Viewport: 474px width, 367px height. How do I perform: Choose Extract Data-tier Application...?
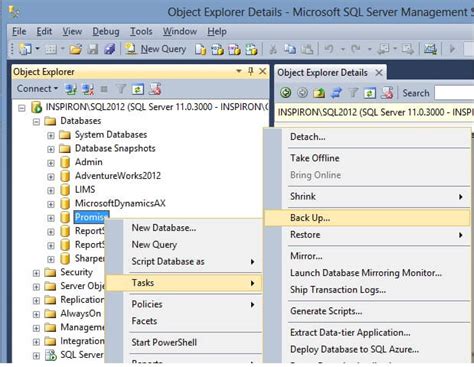tap(367, 332)
